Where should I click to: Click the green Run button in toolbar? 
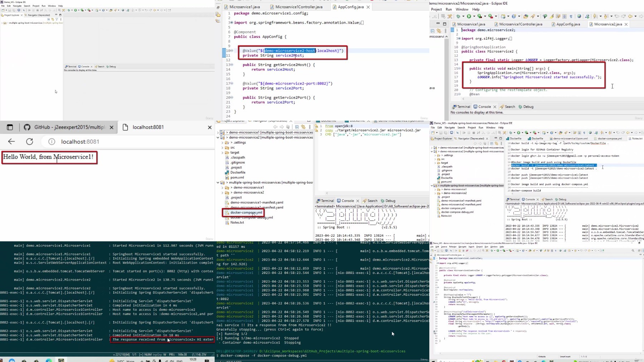(x=469, y=16)
